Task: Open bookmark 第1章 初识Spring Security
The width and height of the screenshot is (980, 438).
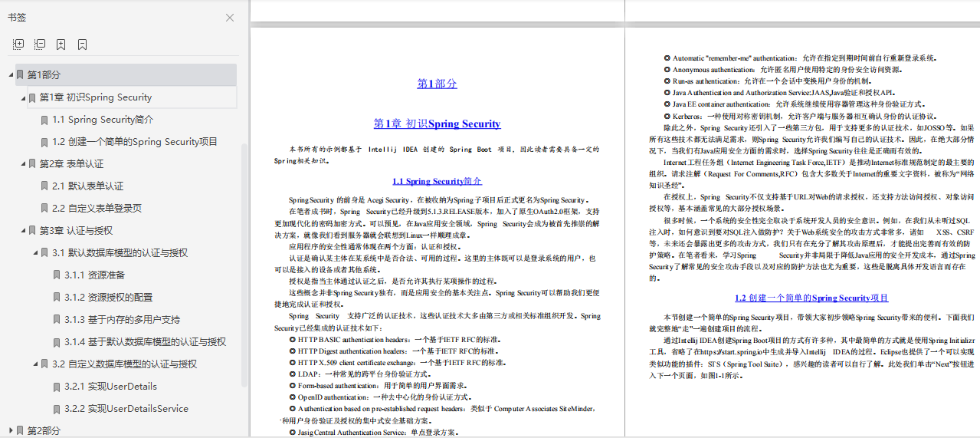Action: coord(96,97)
